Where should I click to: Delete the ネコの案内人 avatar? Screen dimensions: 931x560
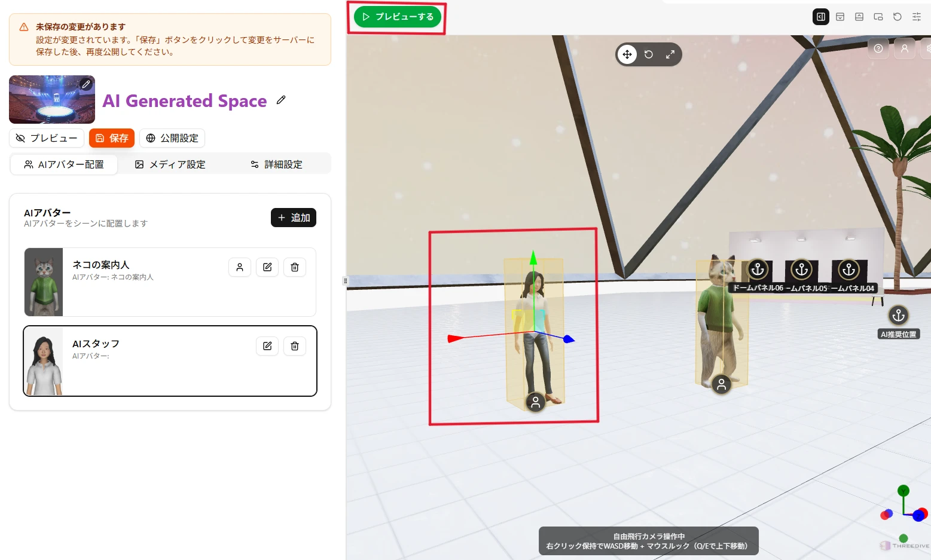click(295, 267)
